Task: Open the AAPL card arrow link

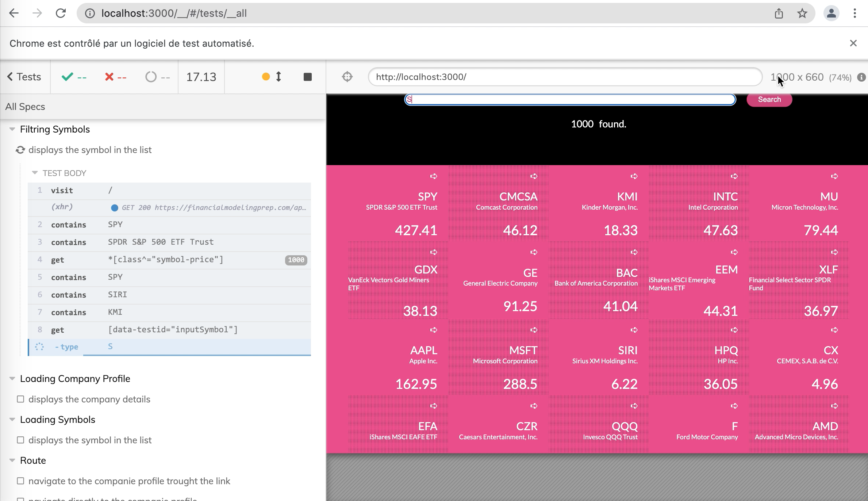Action: tap(433, 330)
